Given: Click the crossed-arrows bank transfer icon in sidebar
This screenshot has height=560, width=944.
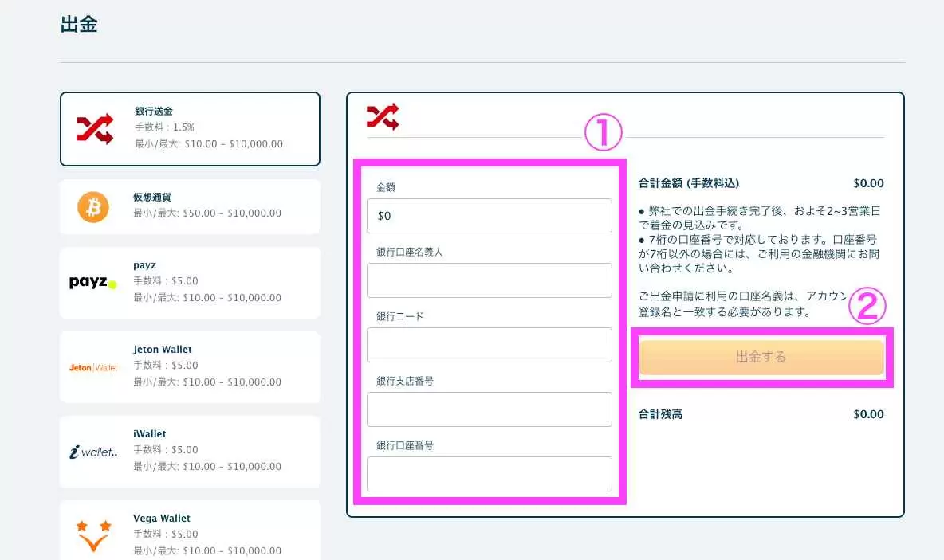Looking at the screenshot, I should coord(93,127).
